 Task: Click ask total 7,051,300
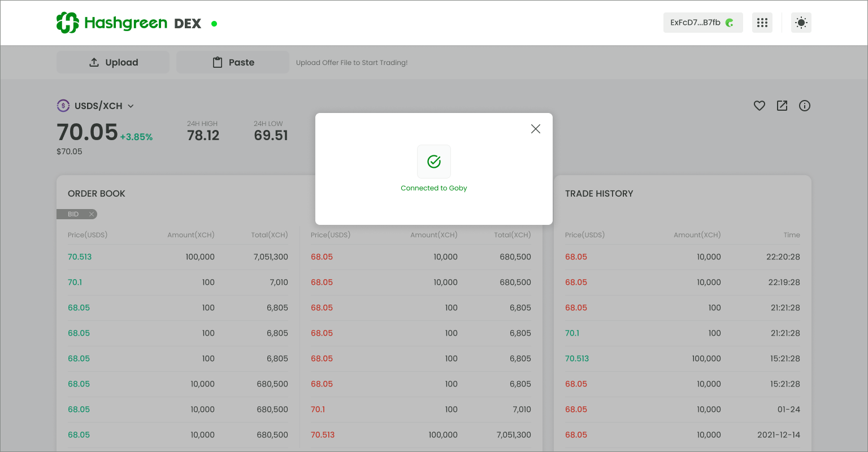click(514, 434)
